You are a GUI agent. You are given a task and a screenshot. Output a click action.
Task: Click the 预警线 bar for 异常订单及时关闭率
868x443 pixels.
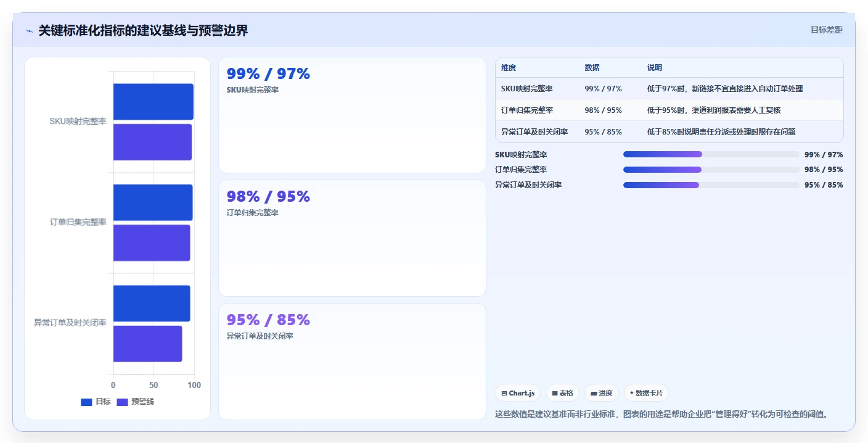coord(147,344)
